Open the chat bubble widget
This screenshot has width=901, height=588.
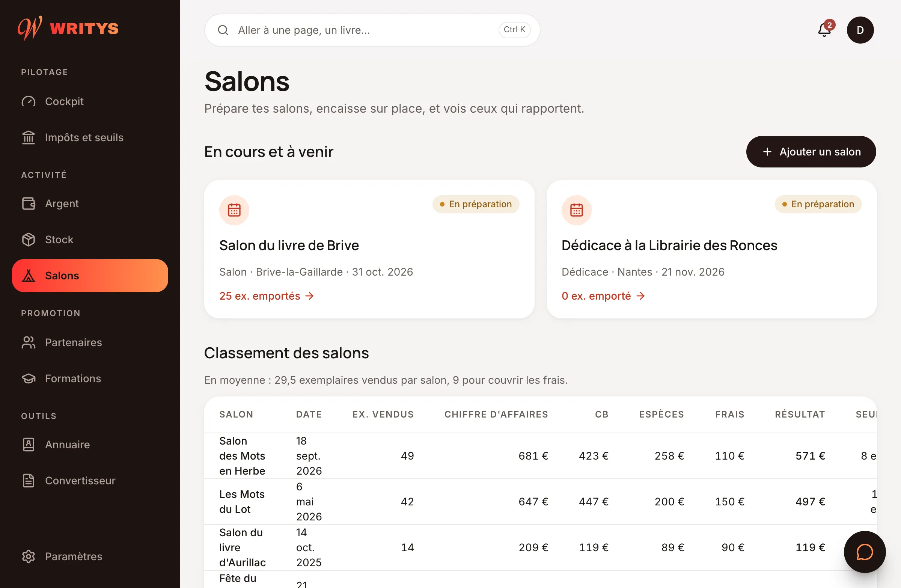click(x=865, y=552)
